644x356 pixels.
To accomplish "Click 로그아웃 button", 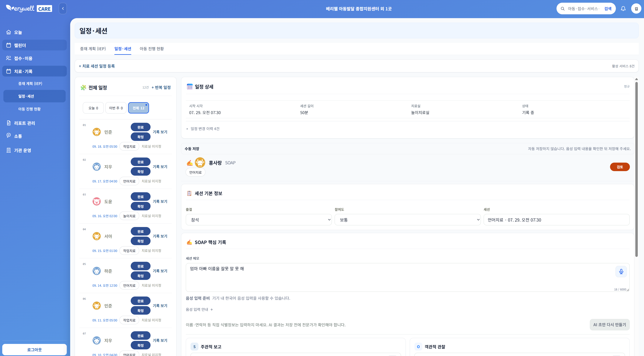I will (x=35, y=350).
